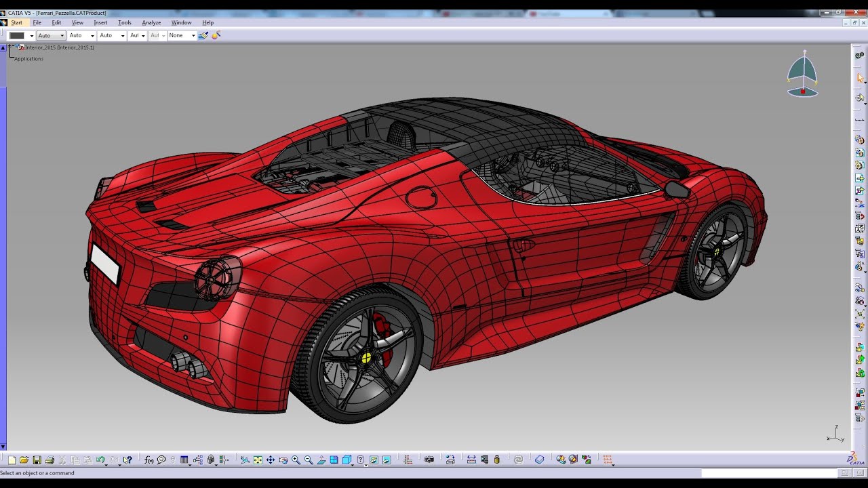Click Fit All In icon
Viewport: 868px width, 488px height.
pos(258,460)
